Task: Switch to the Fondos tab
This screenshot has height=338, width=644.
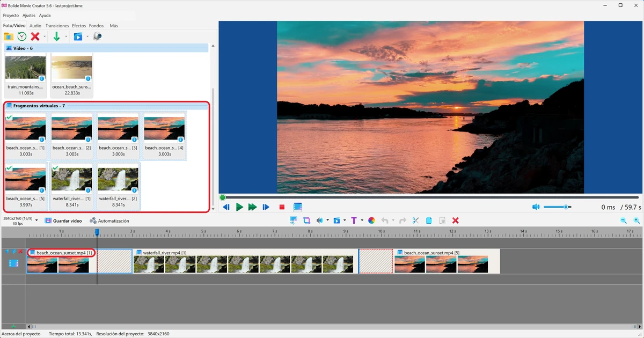Action: pyautogui.click(x=96, y=25)
